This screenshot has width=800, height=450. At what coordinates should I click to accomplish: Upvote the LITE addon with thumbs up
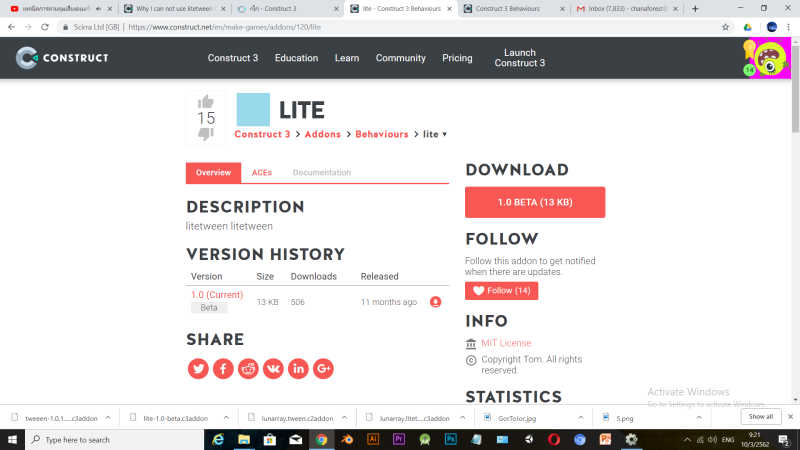[206, 102]
